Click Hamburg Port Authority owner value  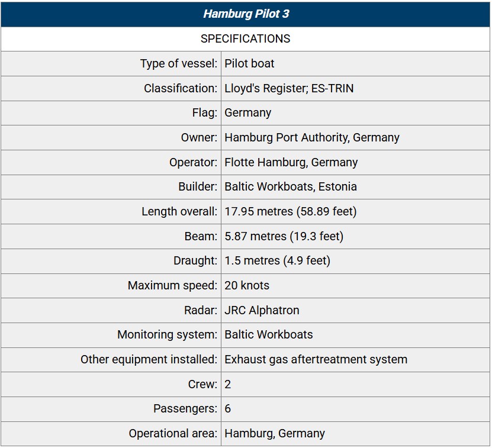click(x=312, y=138)
